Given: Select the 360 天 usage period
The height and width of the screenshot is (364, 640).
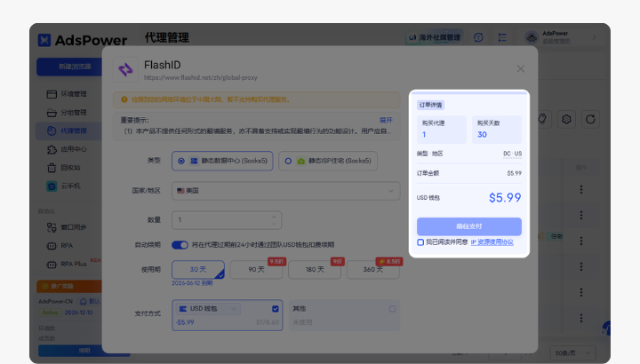Looking at the screenshot, I should coord(373,269).
